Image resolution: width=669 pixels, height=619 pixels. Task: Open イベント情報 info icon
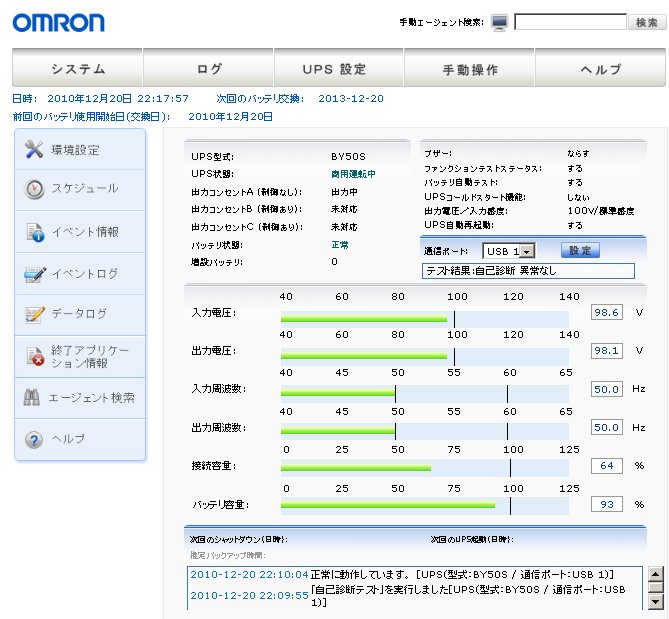[x=34, y=232]
